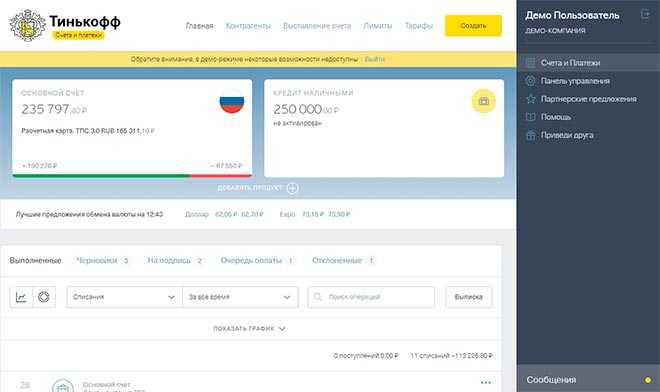Open the Сообщения panel
Image resolution: width=660 pixels, height=392 pixels.
point(588,379)
